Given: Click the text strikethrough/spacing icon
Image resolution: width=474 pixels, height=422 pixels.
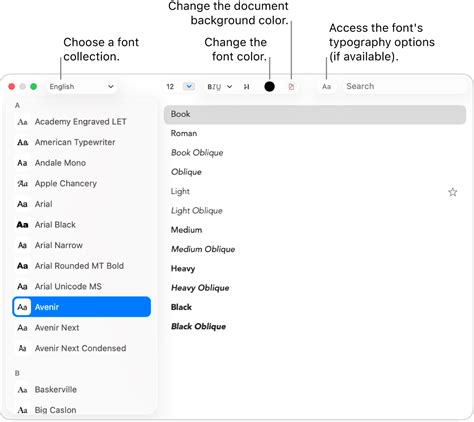Looking at the screenshot, I should coord(246,87).
